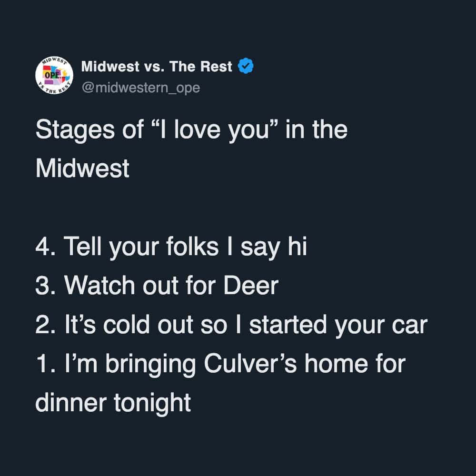This screenshot has height=476, width=476.
Task: Select the "started your car" text
Action: [338, 325]
